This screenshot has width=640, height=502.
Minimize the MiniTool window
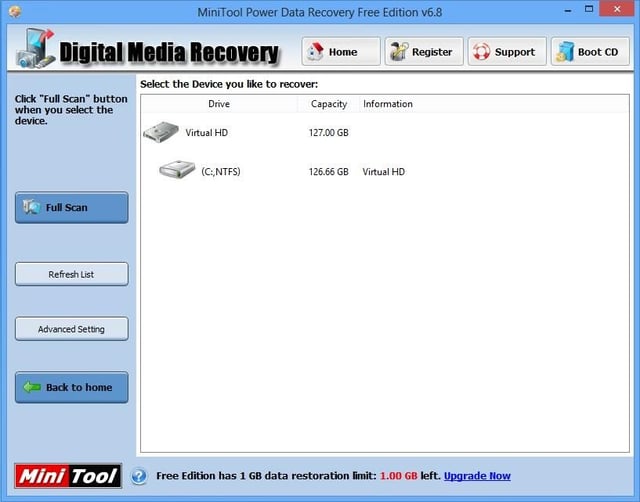(568, 10)
